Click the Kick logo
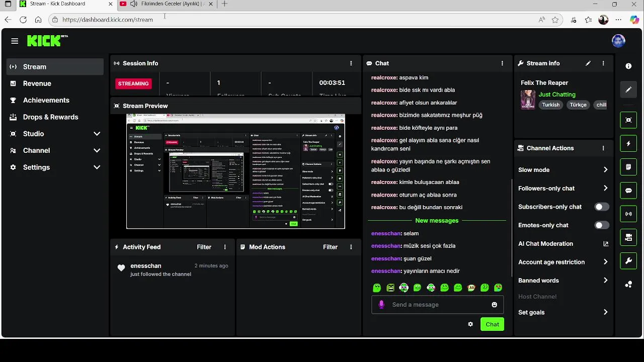 point(47,41)
